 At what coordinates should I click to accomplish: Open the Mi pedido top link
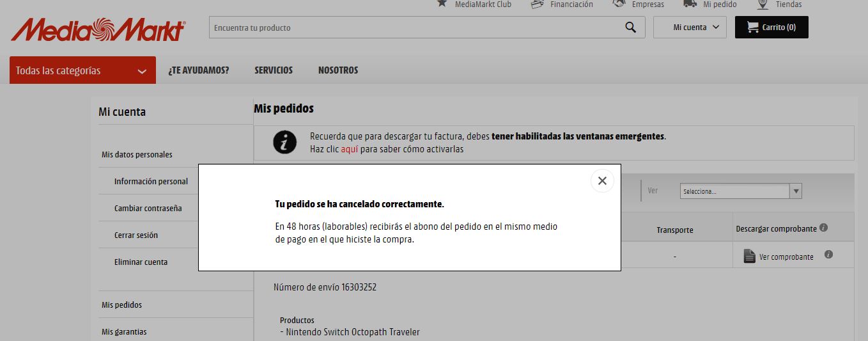720,4
